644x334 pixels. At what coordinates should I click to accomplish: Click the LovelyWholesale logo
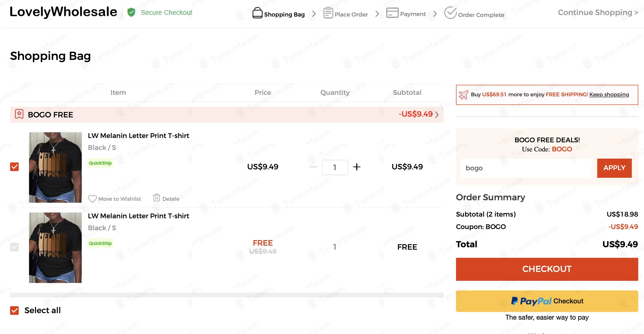(63, 12)
